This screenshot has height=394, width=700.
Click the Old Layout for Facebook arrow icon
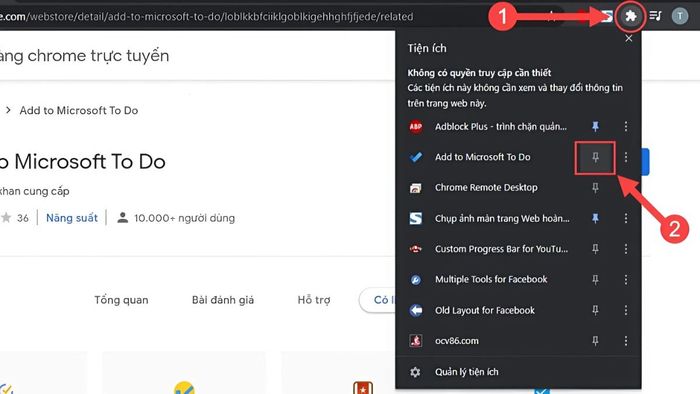[416, 310]
